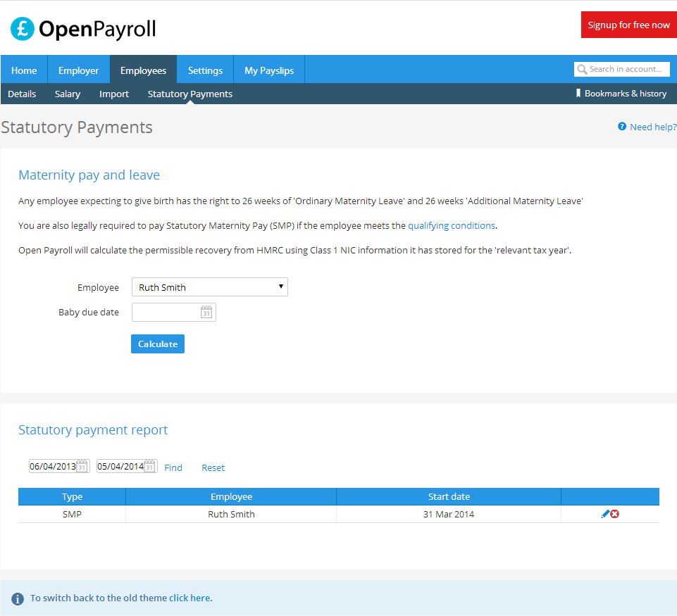Open Bookmarks & history link

[x=626, y=93]
